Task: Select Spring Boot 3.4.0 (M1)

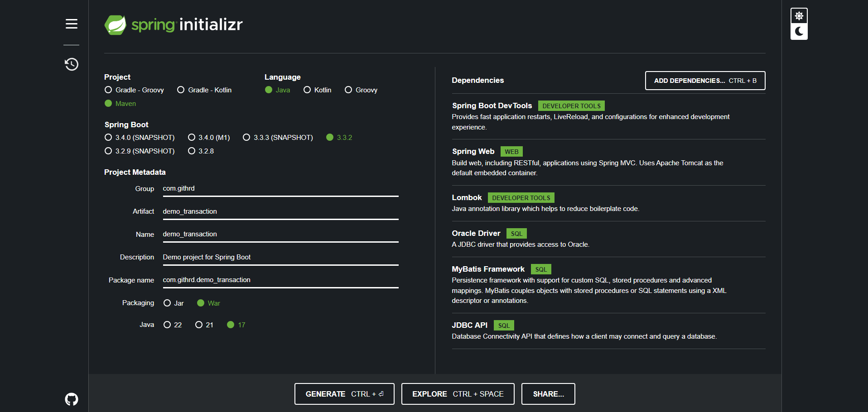Action: click(209, 138)
